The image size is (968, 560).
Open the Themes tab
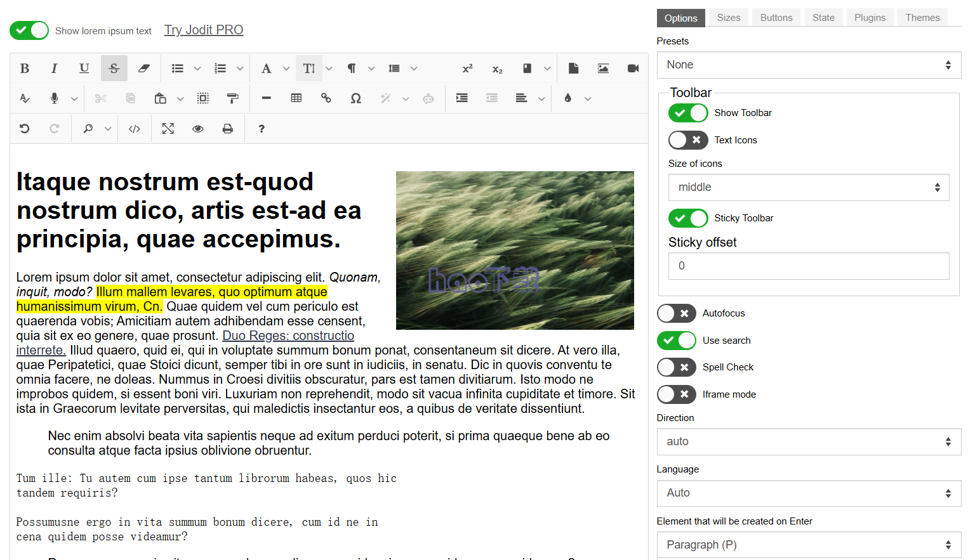(x=922, y=18)
